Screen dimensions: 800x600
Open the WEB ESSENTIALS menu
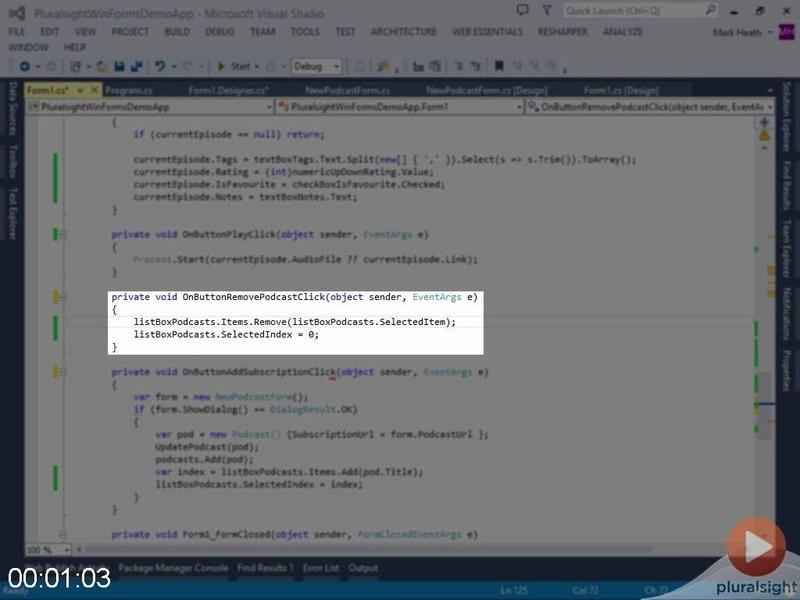click(487, 32)
